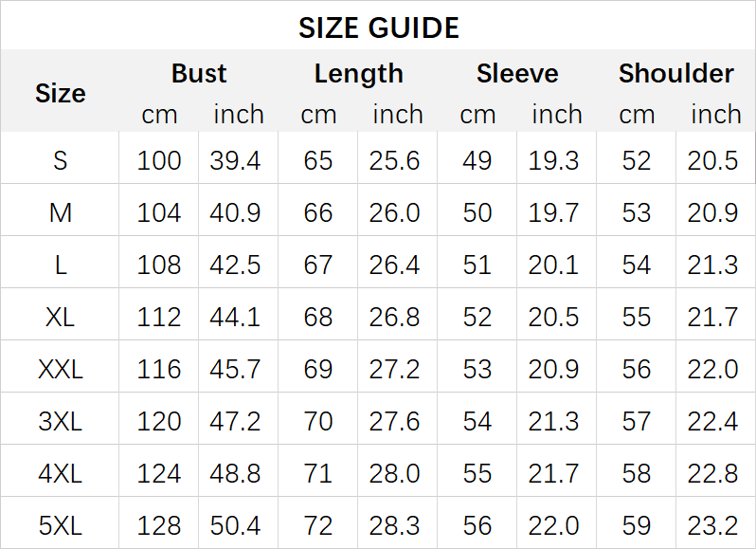Viewport: 756px width, 549px height.
Task: Click the 5XL size row label
Action: [x=60, y=525]
